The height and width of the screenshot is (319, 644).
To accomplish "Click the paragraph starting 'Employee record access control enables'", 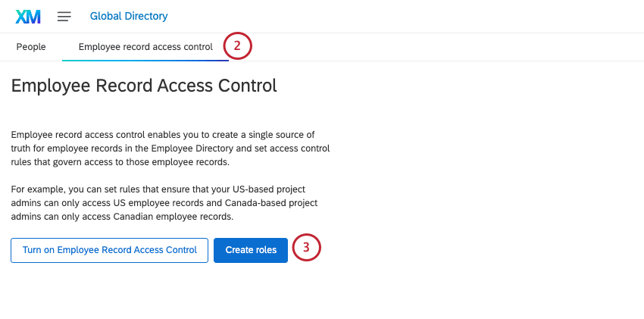I will coord(170,148).
